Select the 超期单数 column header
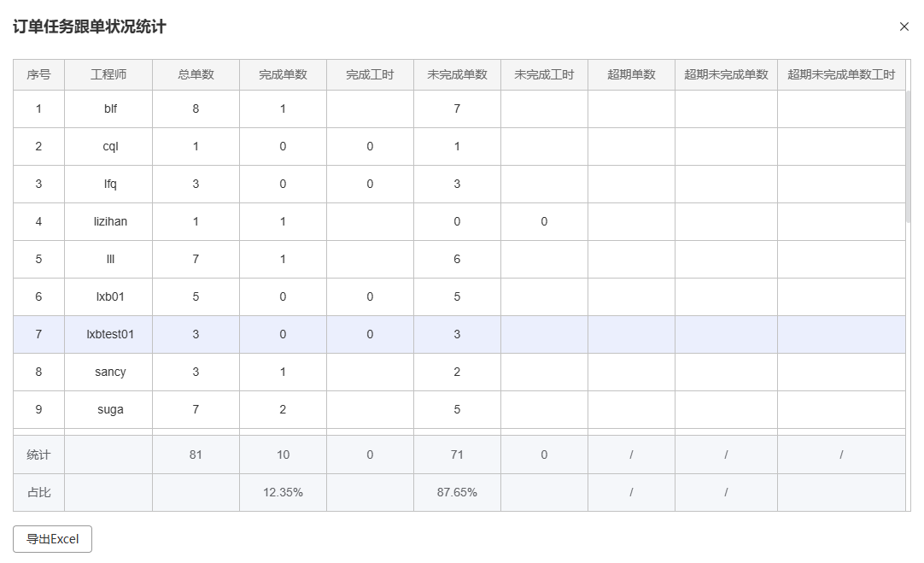 [x=631, y=75]
